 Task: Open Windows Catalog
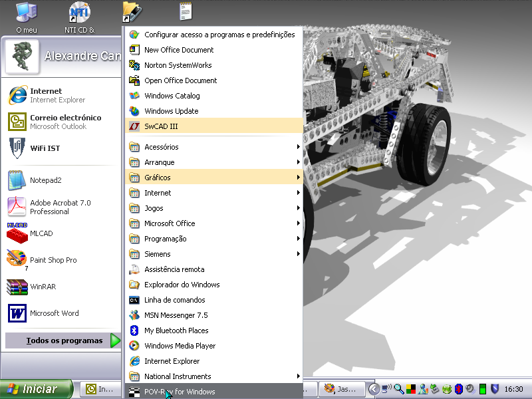(x=213, y=96)
